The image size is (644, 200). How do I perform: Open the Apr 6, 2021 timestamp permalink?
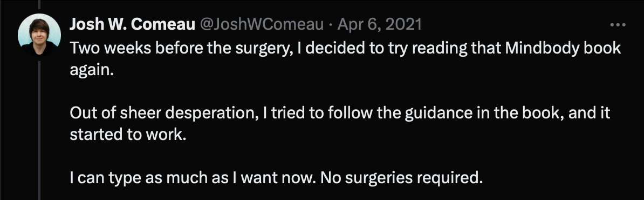coord(380,25)
